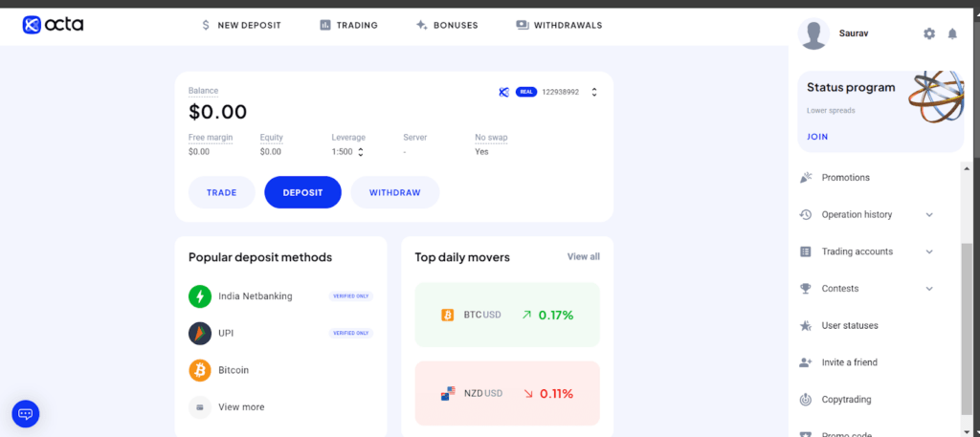980x437 pixels.
Task: Click the Balance label
Action: [x=203, y=91]
